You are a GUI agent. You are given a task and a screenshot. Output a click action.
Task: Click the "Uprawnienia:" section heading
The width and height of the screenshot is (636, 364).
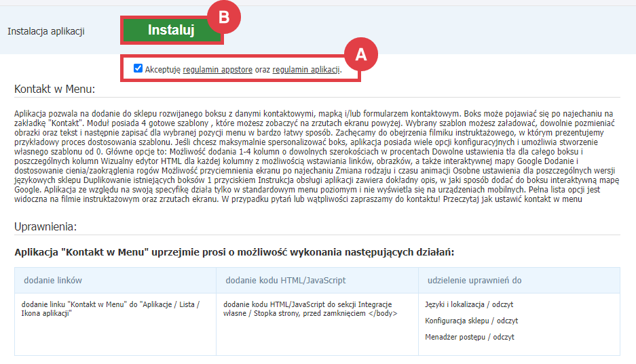[45, 226]
